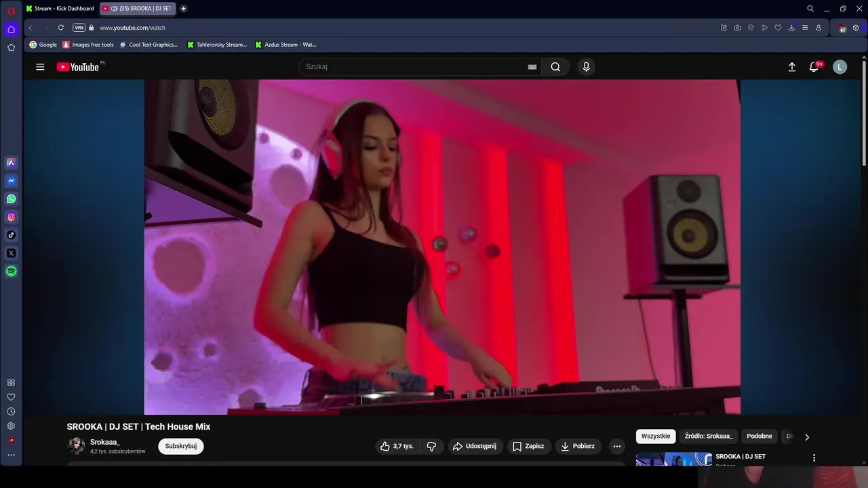Go back with the browser back arrow

[31, 28]
